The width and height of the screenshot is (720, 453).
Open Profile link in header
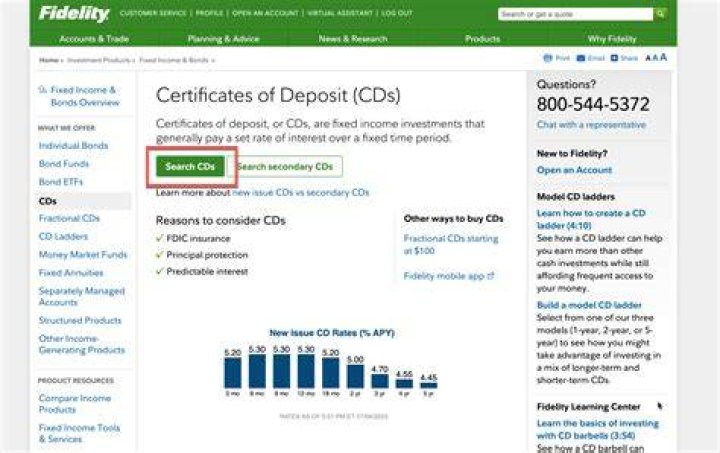tap(209, 13)
